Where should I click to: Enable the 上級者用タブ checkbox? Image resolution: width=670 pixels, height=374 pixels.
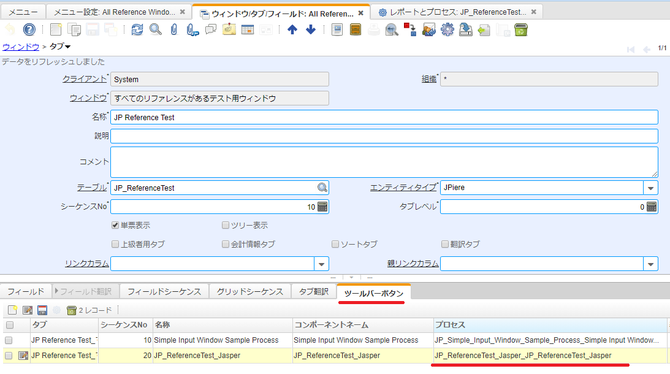(x=115, y=244)
